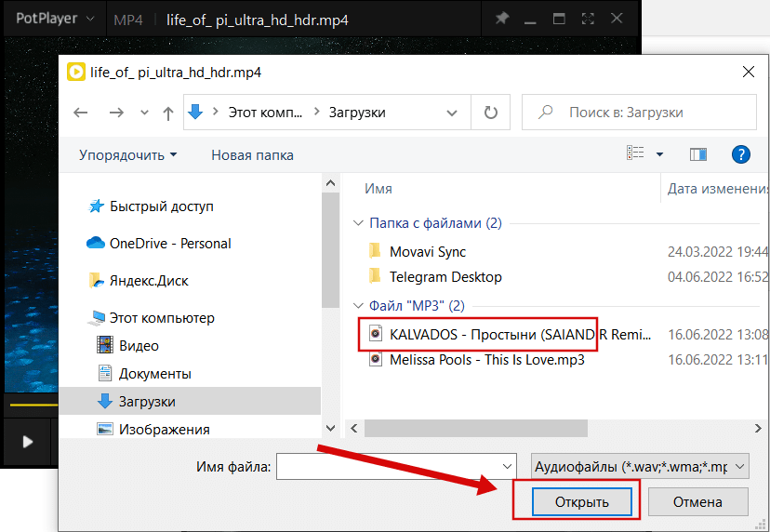Refresh the Загрузки folder listing
The image size is (770, 532).
(x=490, y=113)
